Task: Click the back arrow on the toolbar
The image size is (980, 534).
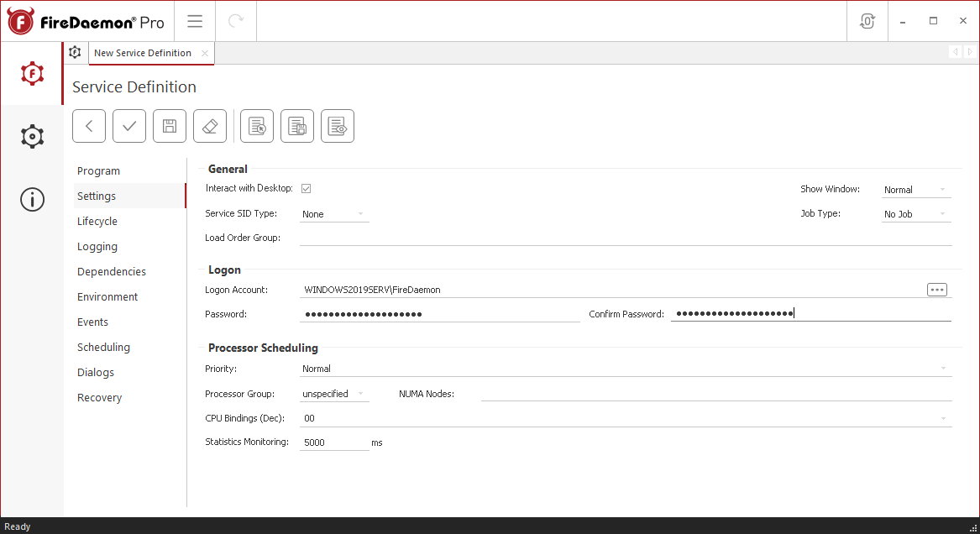Action: [x=88, y=125]
